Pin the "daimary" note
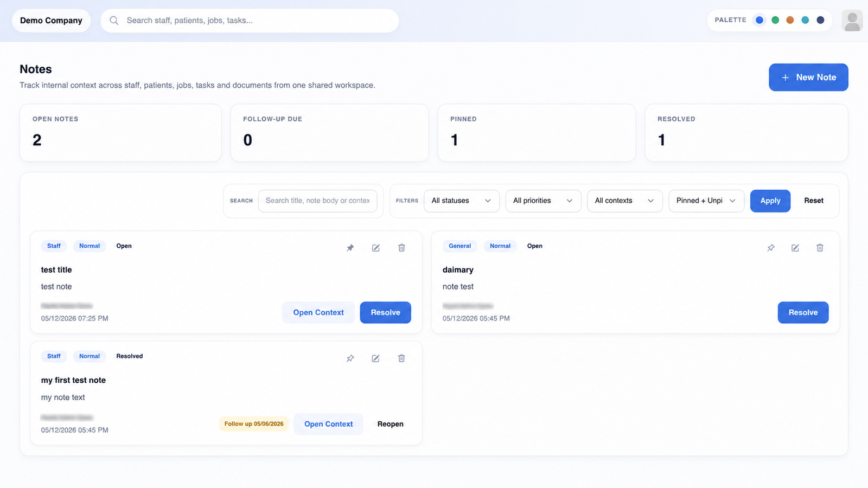Image resolution: width=868 pixels, height=488 pixels. 771,248
